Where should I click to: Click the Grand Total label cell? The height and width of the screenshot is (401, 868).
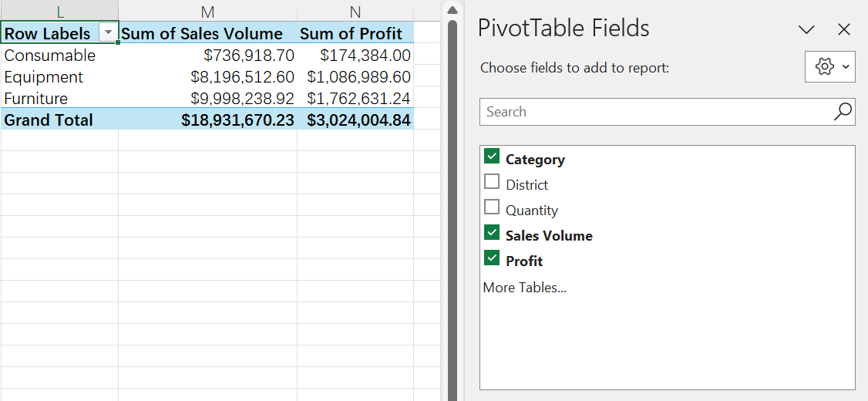point(49,120)
